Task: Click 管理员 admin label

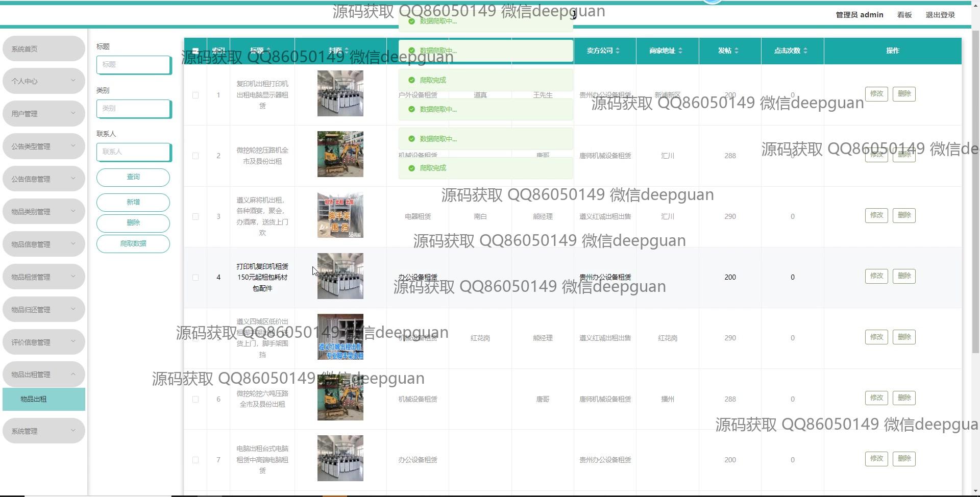Action: [860, 15]
